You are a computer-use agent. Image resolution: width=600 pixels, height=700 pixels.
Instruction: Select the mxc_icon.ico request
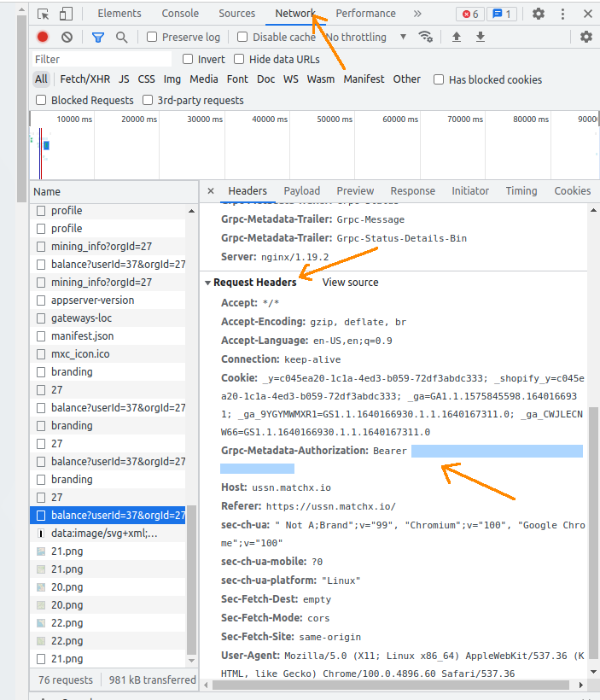[108, 354]
